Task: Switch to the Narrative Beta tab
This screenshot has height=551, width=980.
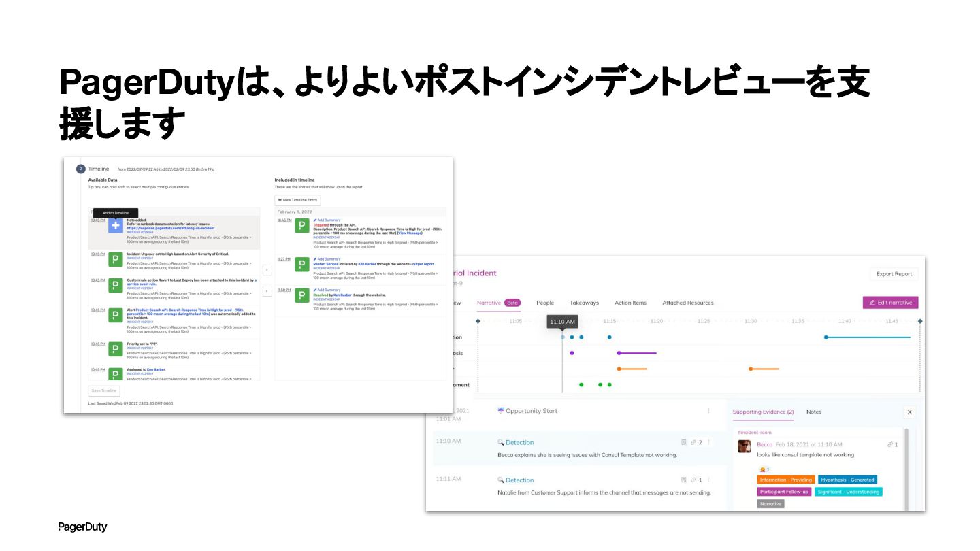Action: point(499,303)
